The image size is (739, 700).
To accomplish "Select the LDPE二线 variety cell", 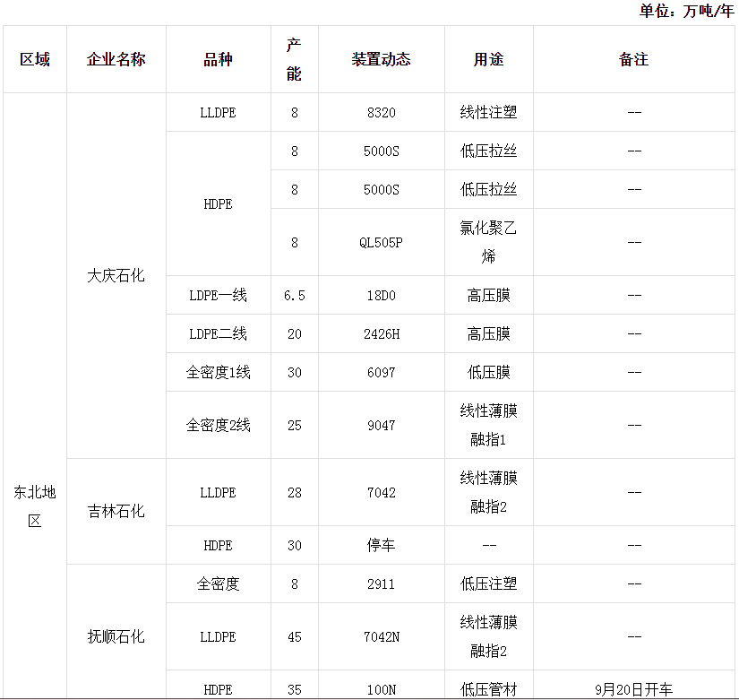I will coord(219,334).
